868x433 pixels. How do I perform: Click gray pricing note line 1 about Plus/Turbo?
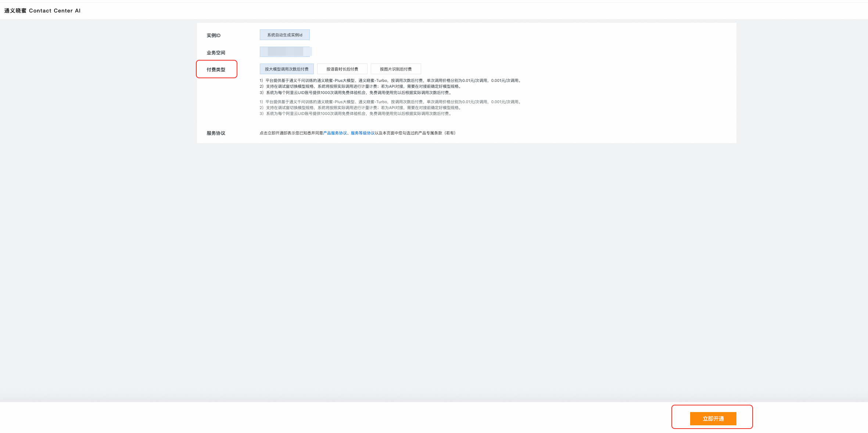[390, 102]
